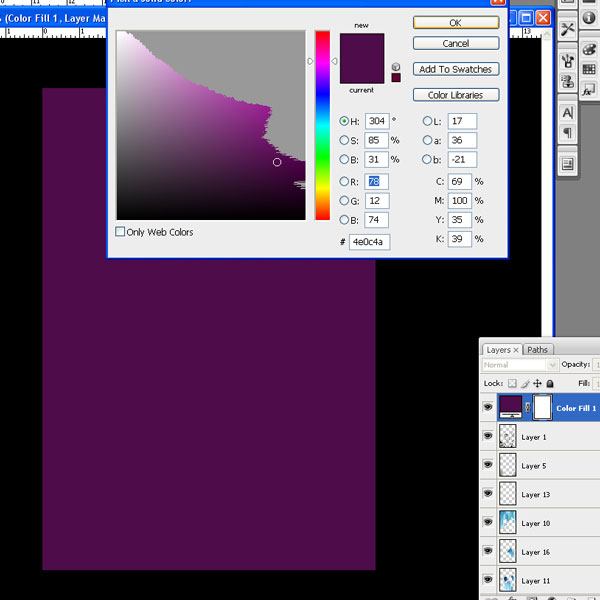
Task: Switch to the Paths tab
Action: click(x=538, y=350)
